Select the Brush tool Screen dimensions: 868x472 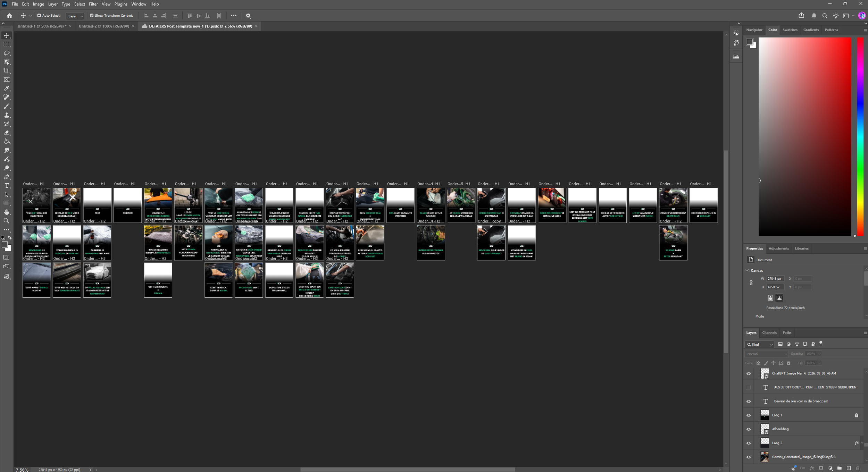[7, 106]
